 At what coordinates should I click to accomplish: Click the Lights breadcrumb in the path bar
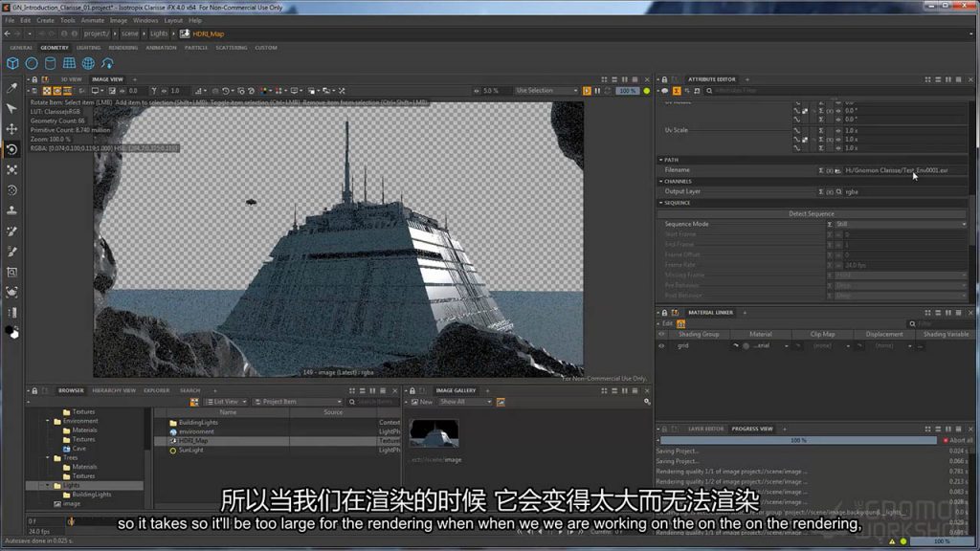[159, 33]
